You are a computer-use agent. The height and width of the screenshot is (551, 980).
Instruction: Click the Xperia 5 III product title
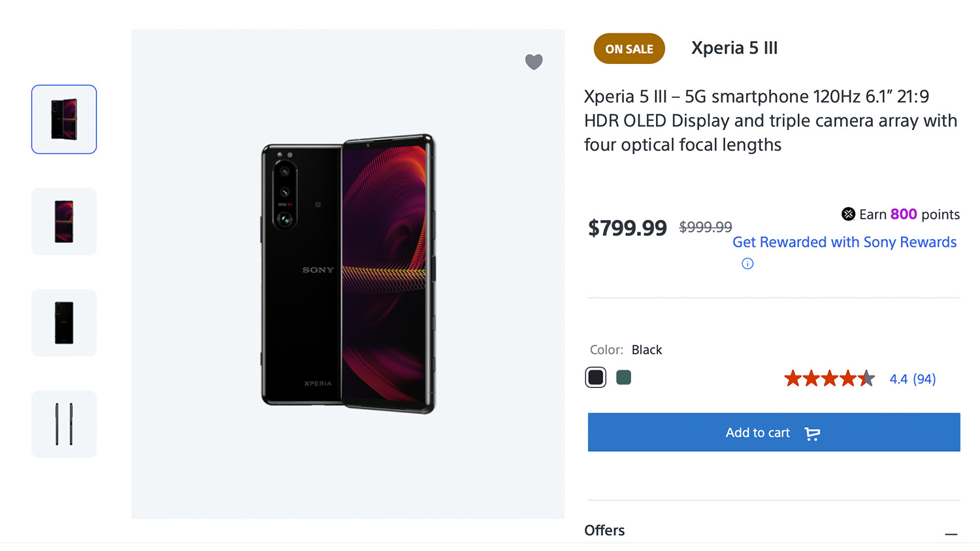coord(734,48)
